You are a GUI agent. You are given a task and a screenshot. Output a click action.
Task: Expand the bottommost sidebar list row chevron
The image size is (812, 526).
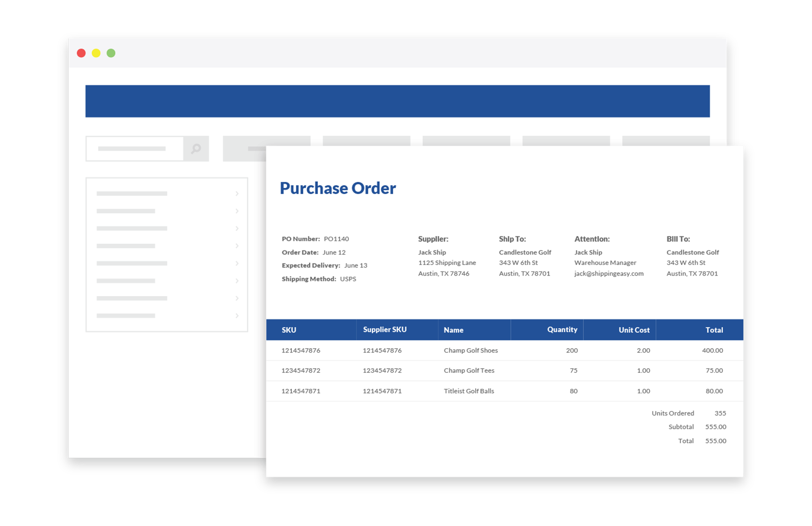point(237,316)
